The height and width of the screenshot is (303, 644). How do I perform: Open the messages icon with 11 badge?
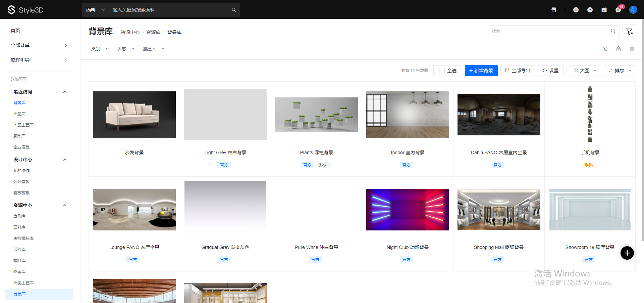618,10
